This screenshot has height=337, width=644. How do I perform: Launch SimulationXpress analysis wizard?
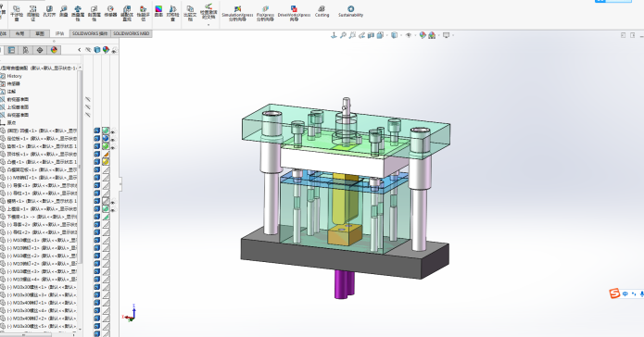(237, 14)
